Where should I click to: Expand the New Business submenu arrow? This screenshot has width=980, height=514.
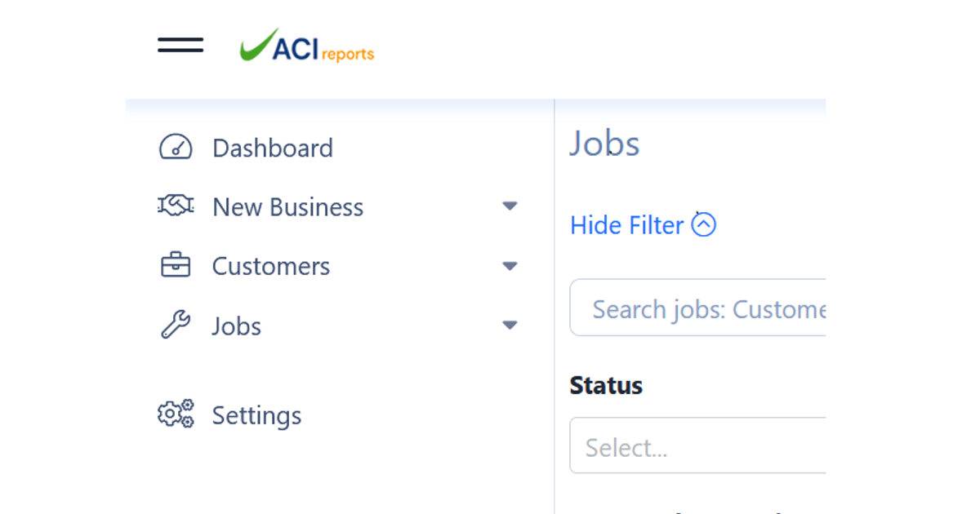coord(510,206)
